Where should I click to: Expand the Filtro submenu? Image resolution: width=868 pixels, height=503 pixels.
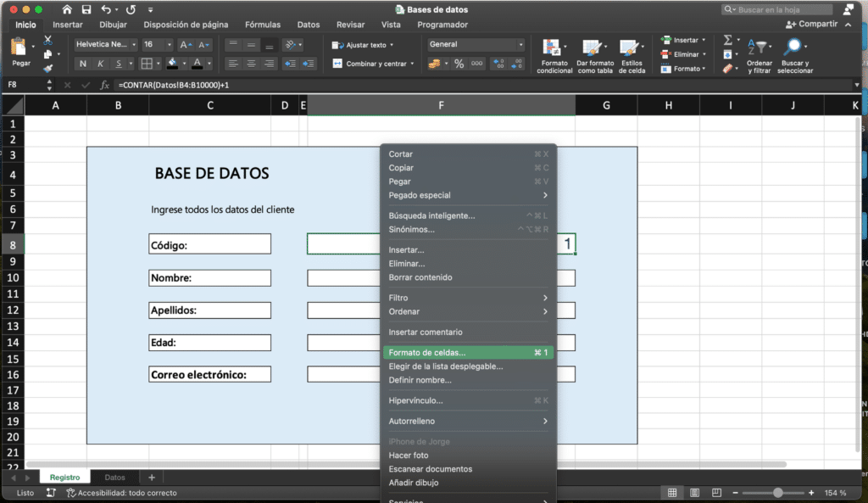[x=468, y=298]
